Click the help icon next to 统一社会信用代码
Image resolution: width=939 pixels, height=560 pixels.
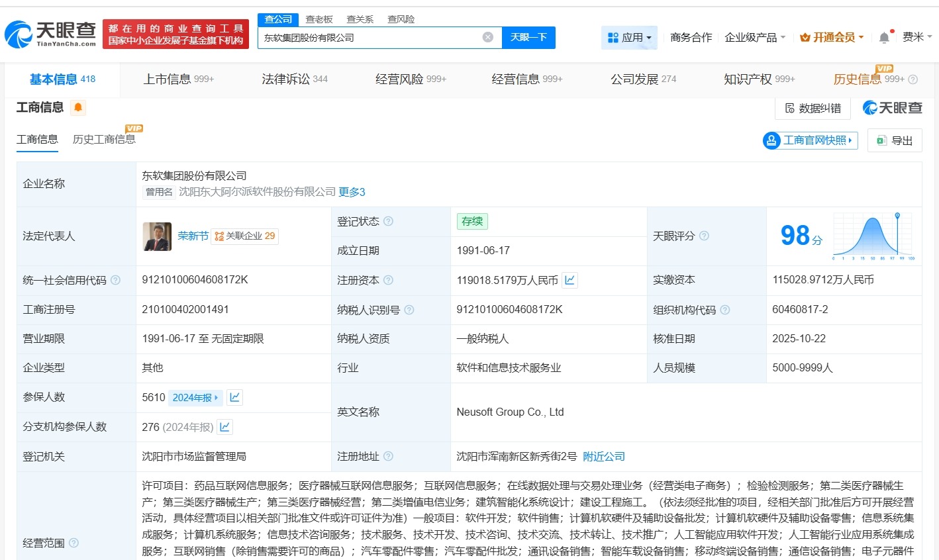click(115, 280)
